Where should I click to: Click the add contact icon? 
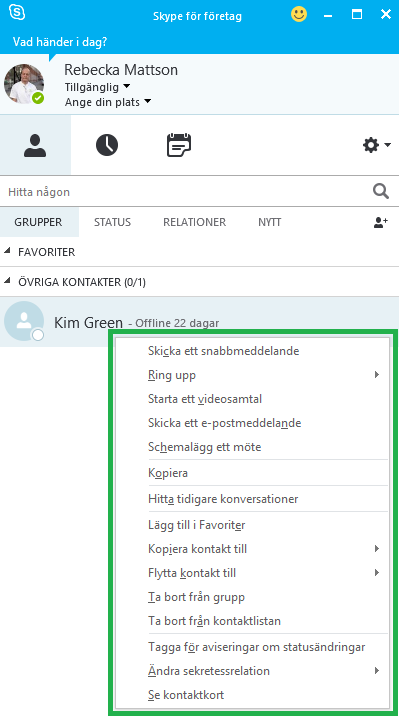pyautogui.click(x=381, y=222)
